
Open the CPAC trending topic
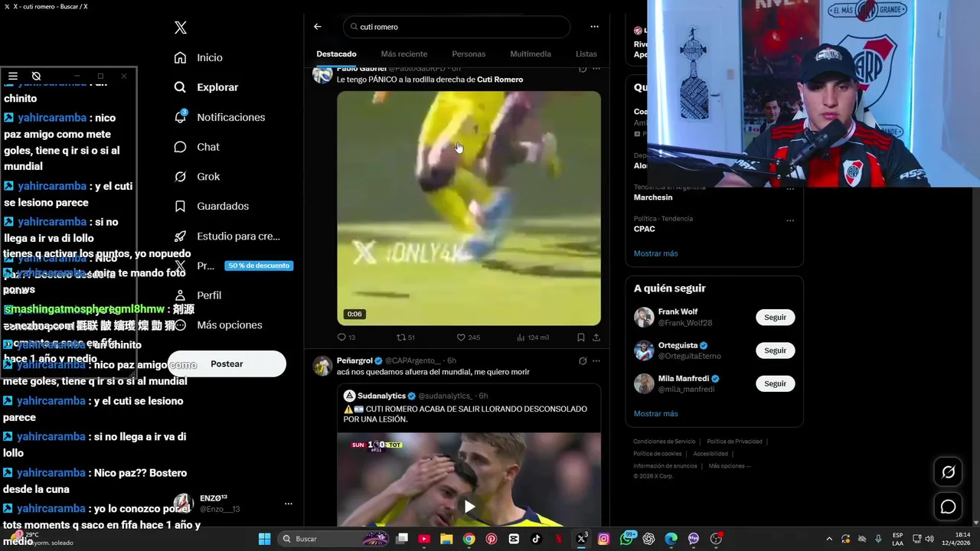coord(644,229)
